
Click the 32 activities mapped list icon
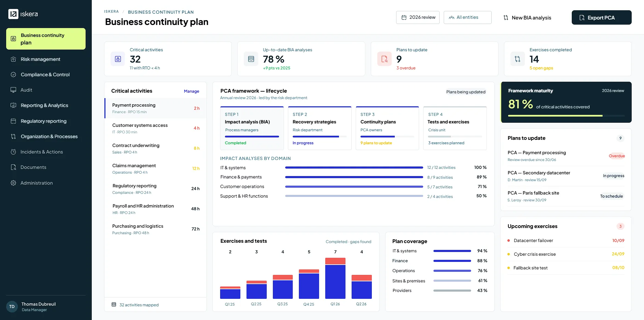coord(114,305)
